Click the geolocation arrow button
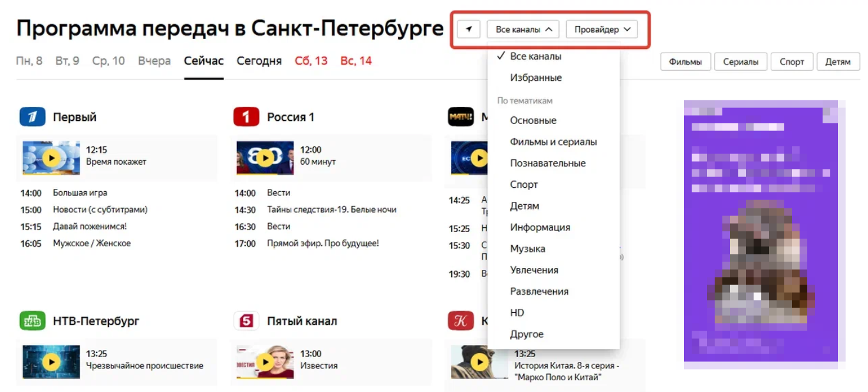Image resolution: width=868 pixels, height=392 pixels. [x=468, y=30]
